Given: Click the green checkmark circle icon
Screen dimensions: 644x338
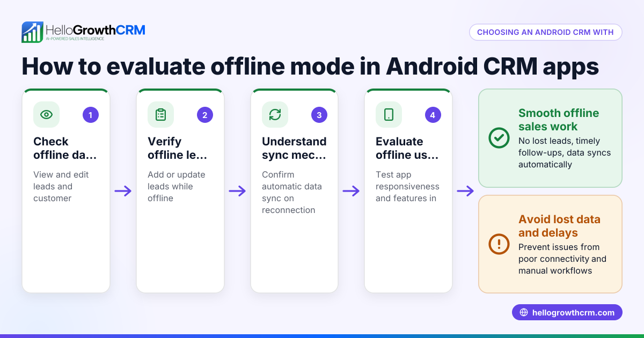Looking at the screenshot, I should [499, 138].
